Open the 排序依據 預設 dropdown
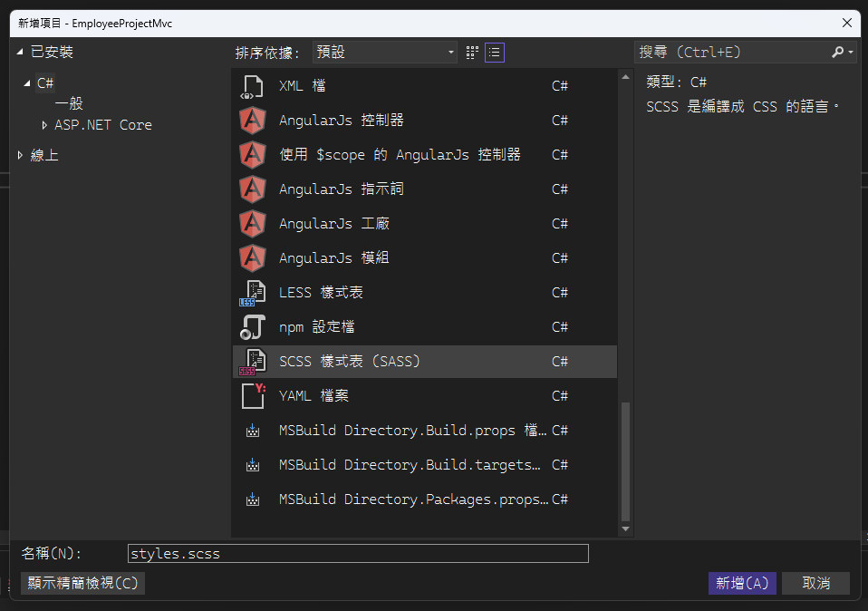The image size is (868, 611). tap(385, 52)
